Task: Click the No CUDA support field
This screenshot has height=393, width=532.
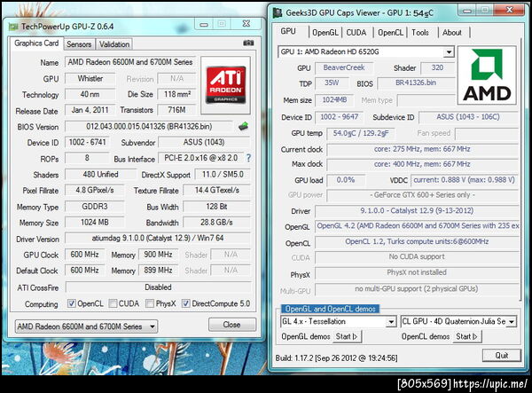Action: click(x=417, y=257)
